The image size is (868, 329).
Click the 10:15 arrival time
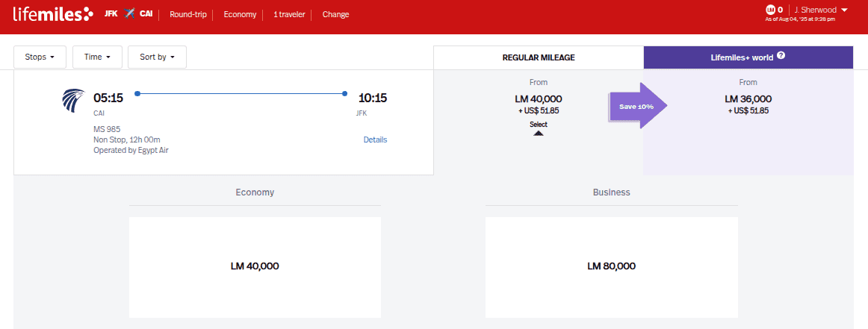(373, 98)
